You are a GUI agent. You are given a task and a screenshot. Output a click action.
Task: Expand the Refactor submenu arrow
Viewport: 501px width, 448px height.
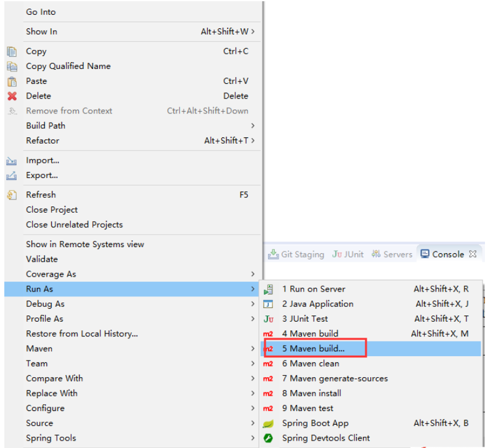coord(253,141)
